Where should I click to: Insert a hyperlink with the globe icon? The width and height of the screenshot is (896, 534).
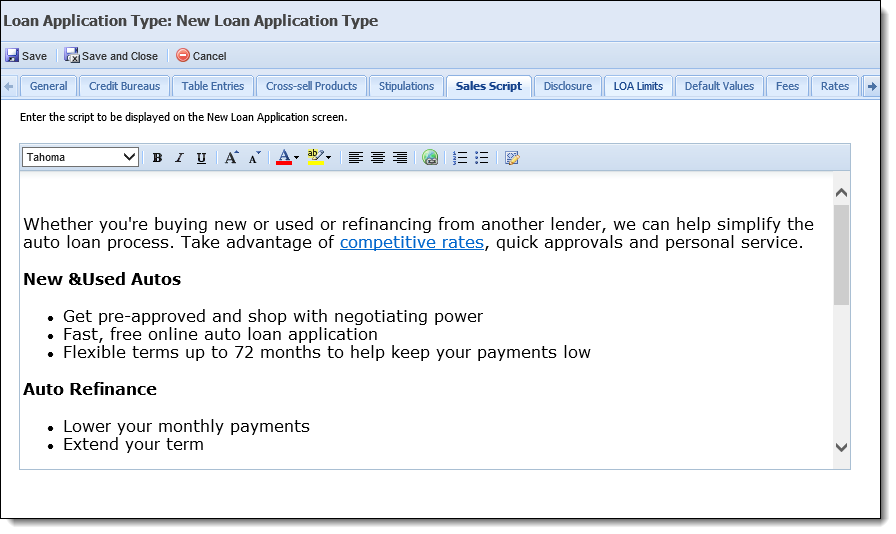tap(430, 158)
